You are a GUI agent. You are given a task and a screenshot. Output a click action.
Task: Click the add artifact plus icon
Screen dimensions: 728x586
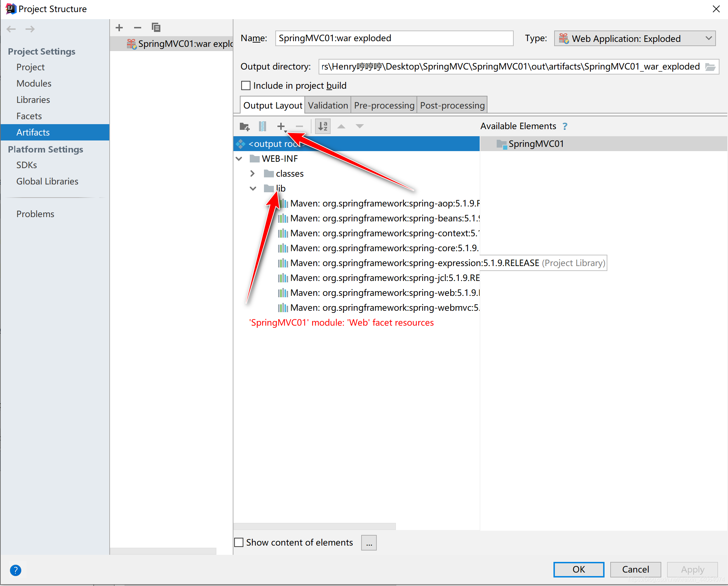[119, 28]
